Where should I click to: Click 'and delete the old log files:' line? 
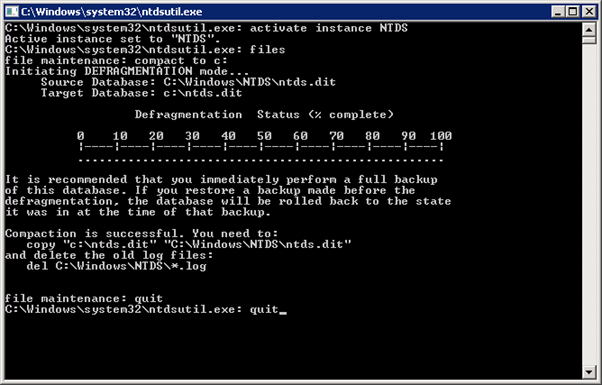tap(109, 255)
